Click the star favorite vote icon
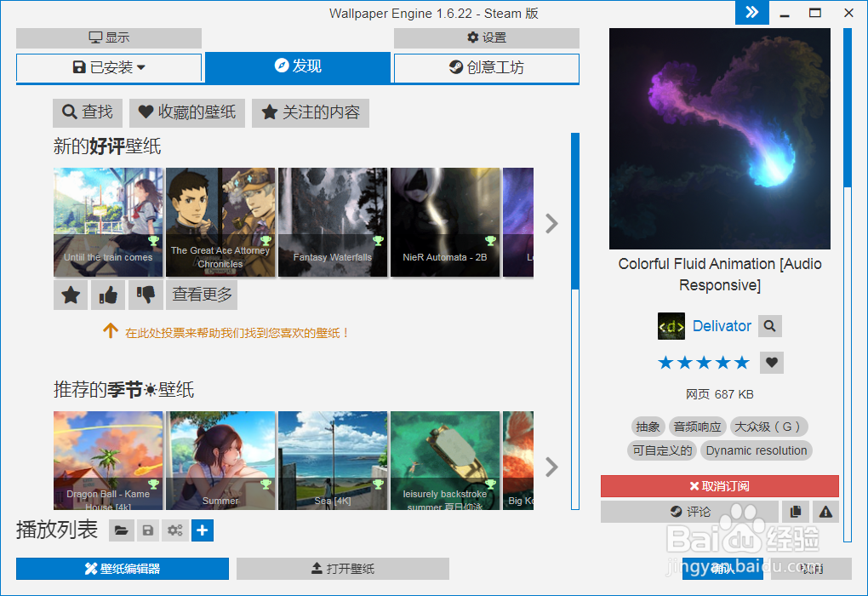This screenshot has height=596, width=868. point(71,295)
